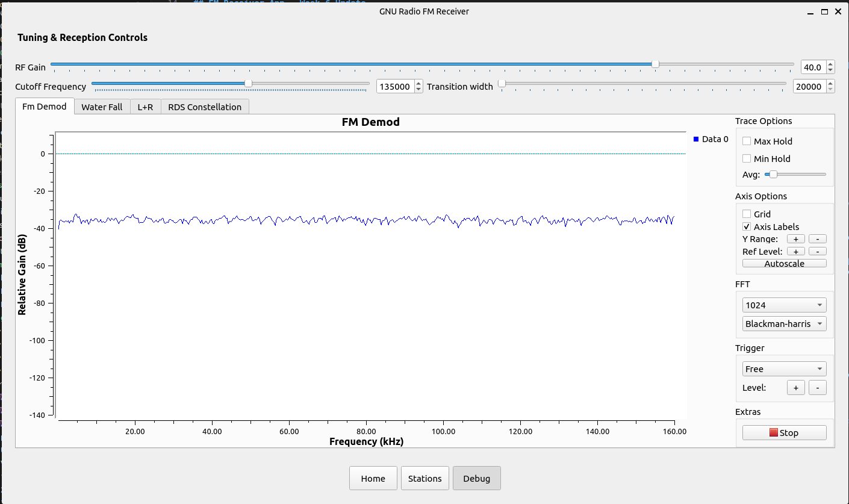This screenshot has height=504, width=849.
Task: Lower Ref Level with minus button
Action: tap(818, 251)
